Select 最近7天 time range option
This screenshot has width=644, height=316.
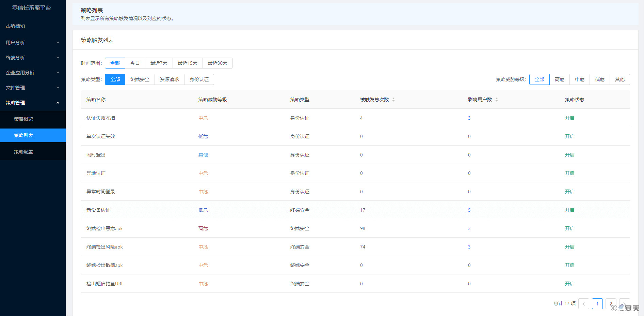(x=159, y=63)
